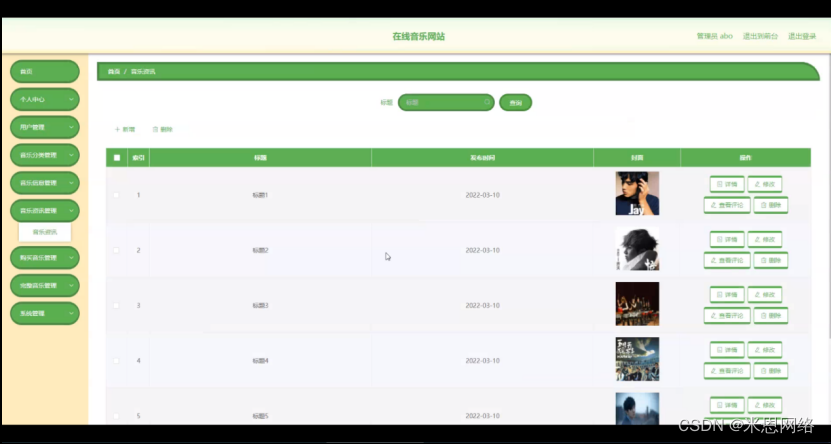The width and height of the screenshot is (831, 444).
Task: Go to 首页 in the sidebar
Action: pos(45,72)
